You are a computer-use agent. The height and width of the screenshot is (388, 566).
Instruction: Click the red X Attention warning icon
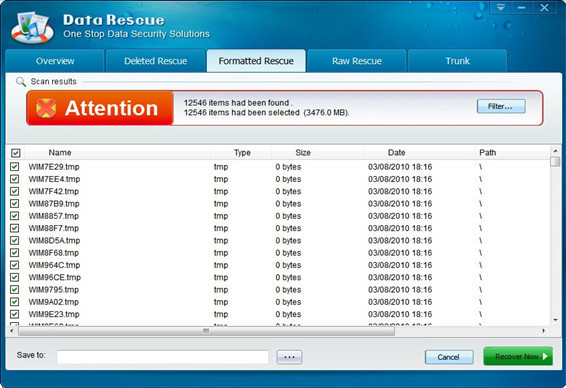46,108
